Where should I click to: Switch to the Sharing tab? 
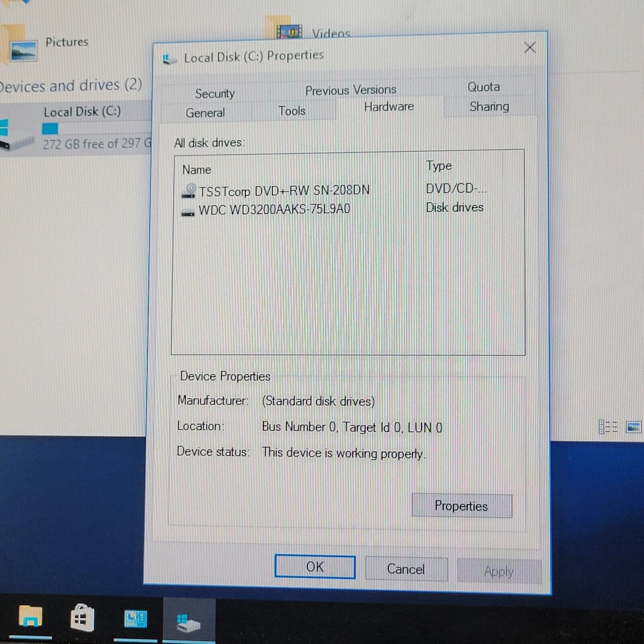(x=489, y=107)
